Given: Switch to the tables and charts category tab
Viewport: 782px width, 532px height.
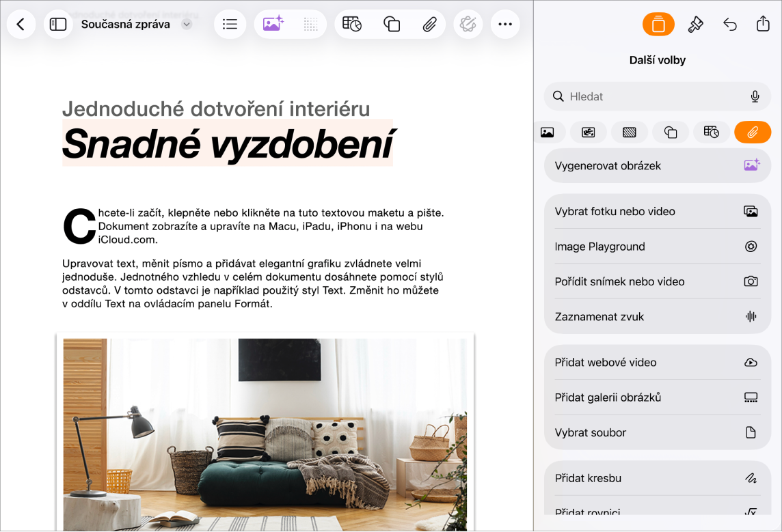Looking at the screenshot, I should click(712, 132).
